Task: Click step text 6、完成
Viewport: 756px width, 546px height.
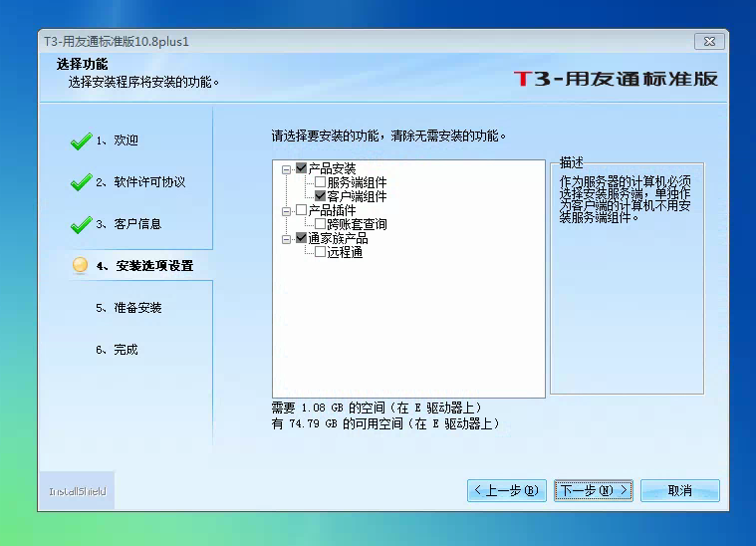Action: click(x=117, y=350)
